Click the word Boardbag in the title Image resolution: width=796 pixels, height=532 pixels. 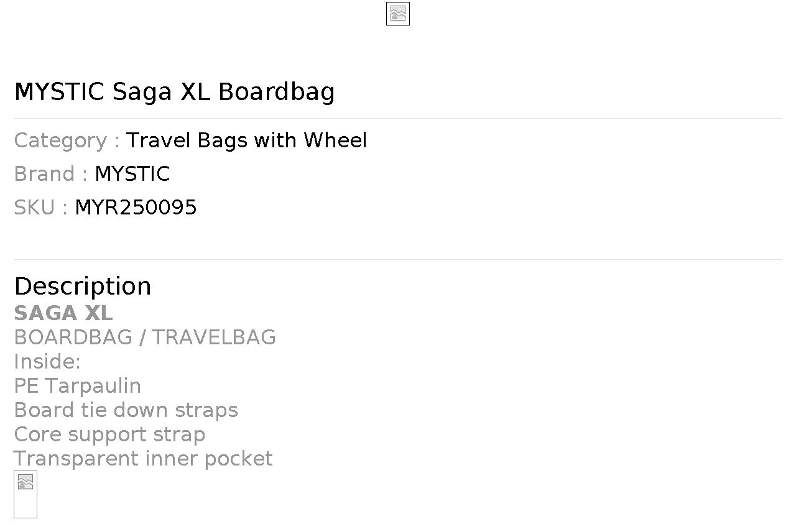[x=277, y=92]
